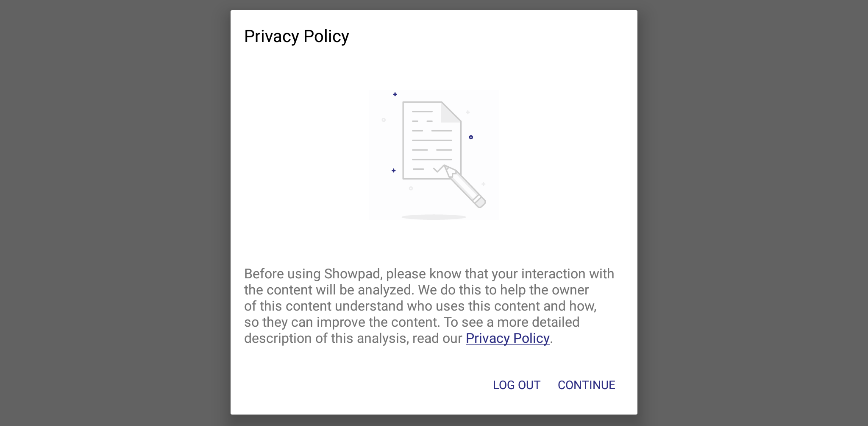This screenshot has height=426, width=868.
Task: Choose LOG OUT to exit Showpad
Action: click(517, 385)
